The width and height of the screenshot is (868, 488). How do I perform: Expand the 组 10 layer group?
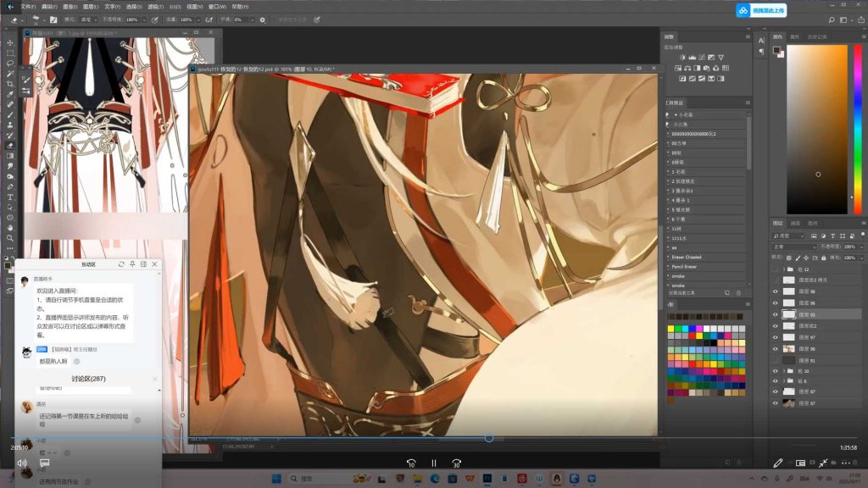[x=782, y=371]
